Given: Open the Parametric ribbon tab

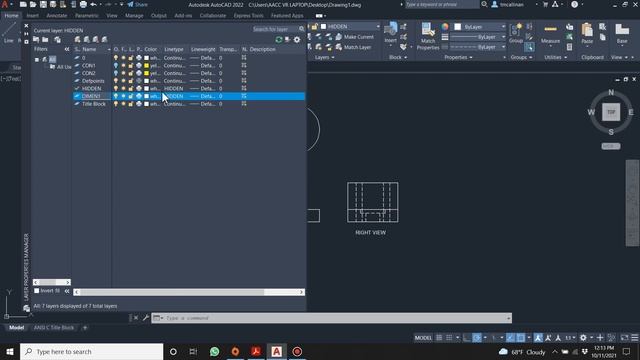Looking at the screenshot, I should 87,16.
